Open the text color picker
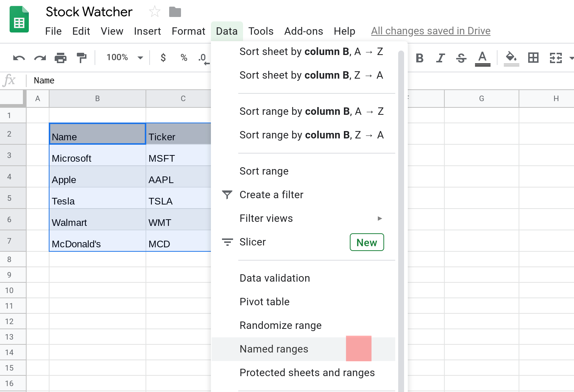This screenshot has height=392, width=574. tap(482, 58)
